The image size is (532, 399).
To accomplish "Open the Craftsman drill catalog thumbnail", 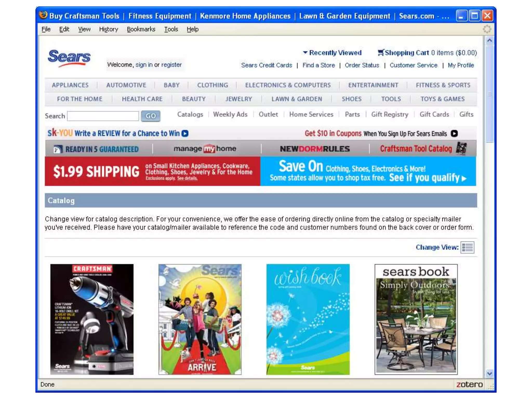I will coord(92,319).
